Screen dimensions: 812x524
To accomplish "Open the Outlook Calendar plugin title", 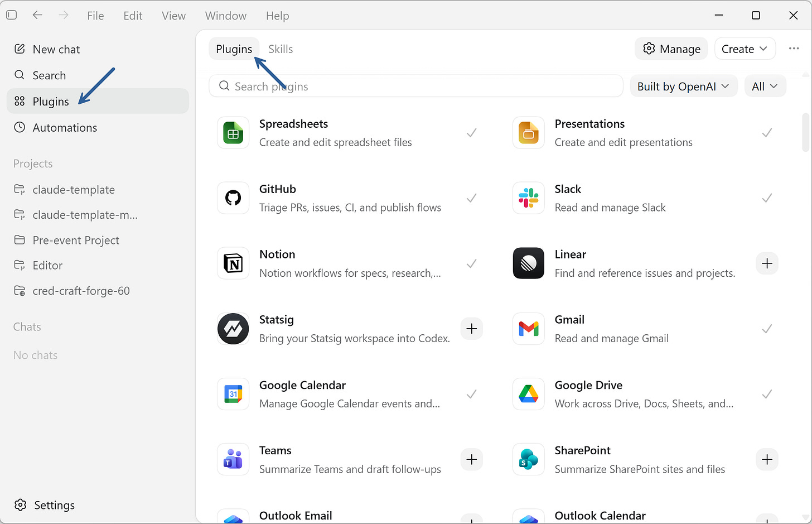I will [x=600, y=516].
